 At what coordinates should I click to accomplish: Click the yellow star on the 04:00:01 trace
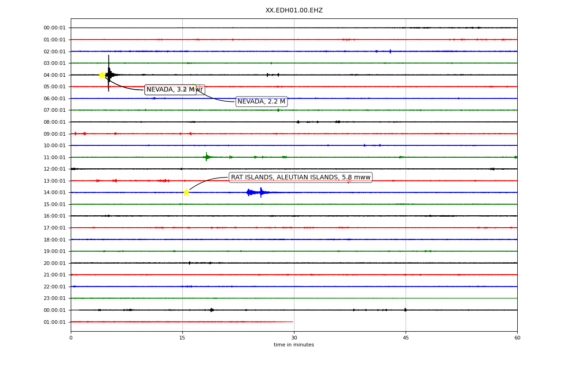(x=102, y=75)
